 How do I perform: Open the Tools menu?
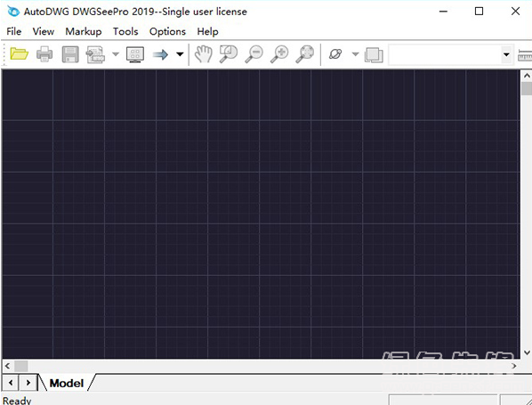tap(125, 31)
